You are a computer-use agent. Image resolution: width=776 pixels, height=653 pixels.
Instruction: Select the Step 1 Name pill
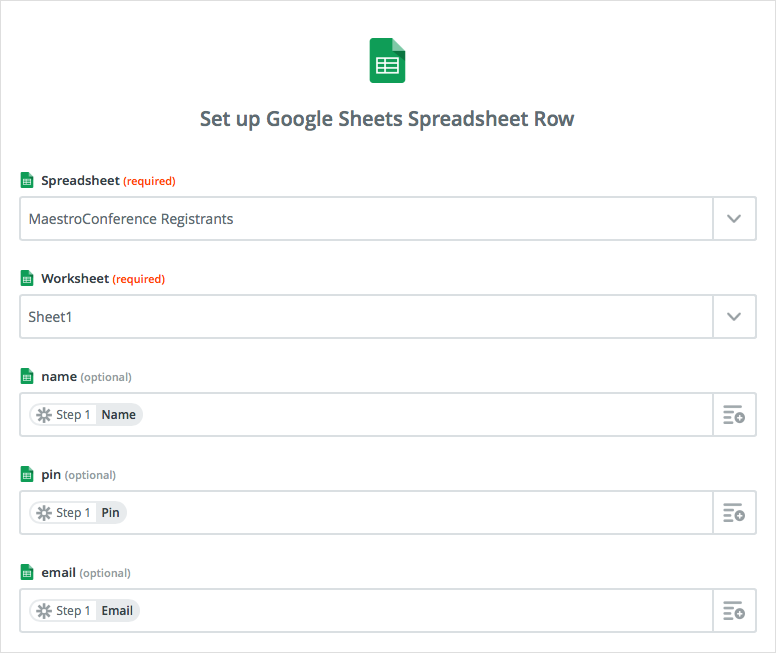86,415
